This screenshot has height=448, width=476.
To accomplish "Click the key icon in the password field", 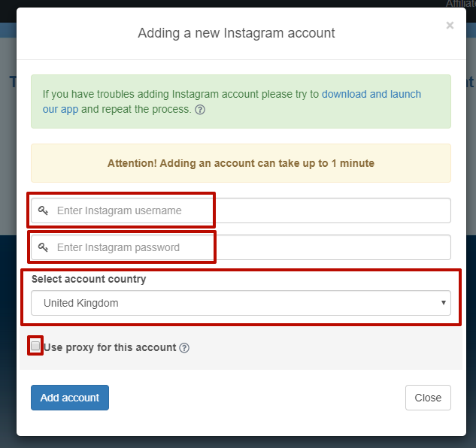I will click(x=44, y=247).
